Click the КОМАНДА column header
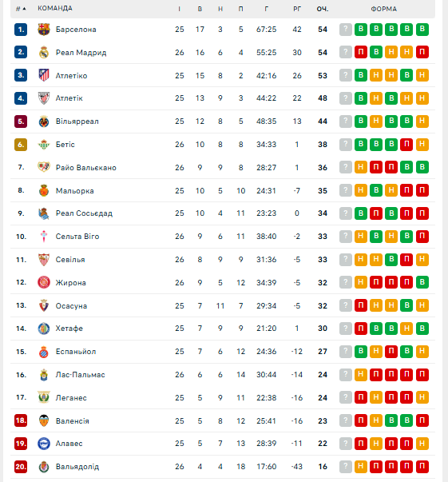The width and height of the screenshot is (448, 482). coord(55,8)
